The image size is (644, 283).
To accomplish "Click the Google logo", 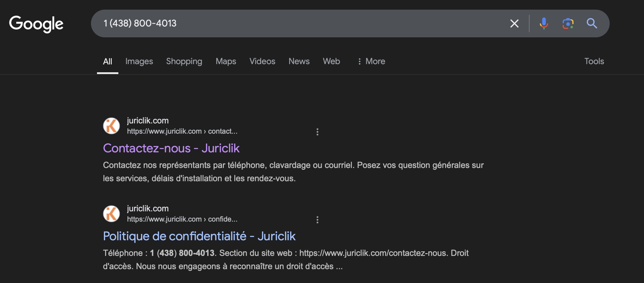I will pyautogui.click(x=36, y=24).
